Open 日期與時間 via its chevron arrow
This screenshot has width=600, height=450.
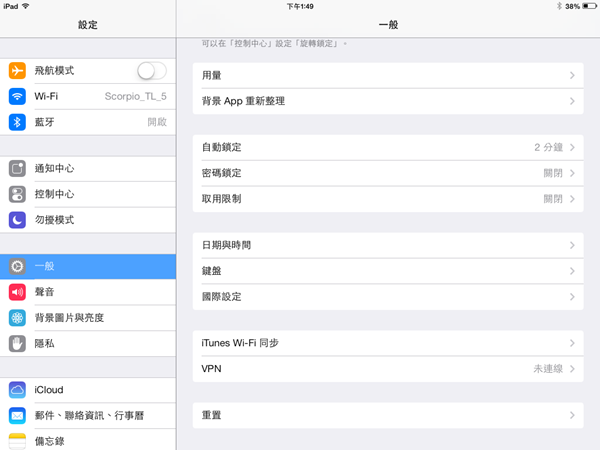point(572,245)
